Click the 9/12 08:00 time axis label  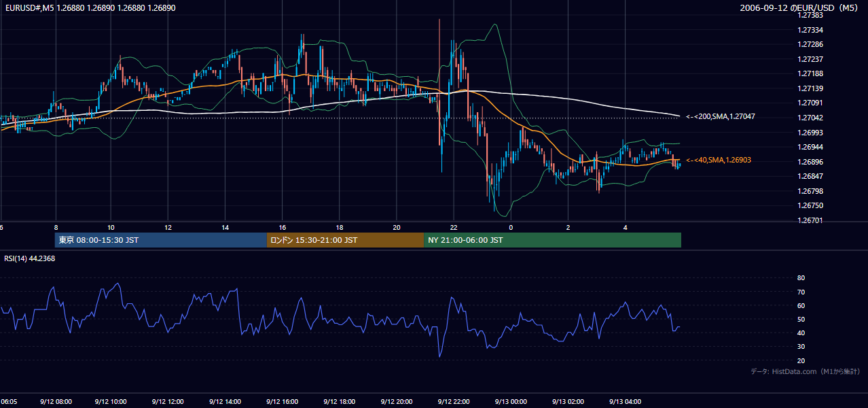tap(55, 402)
